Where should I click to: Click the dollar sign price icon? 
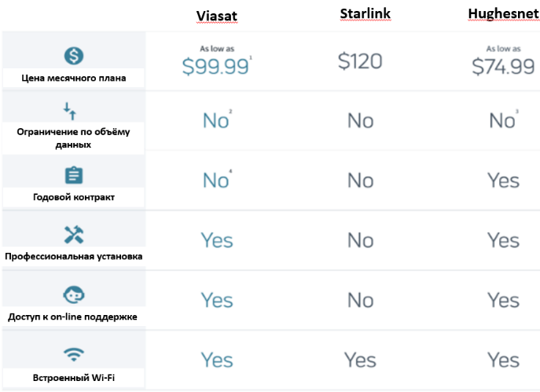tap(73, 56)
